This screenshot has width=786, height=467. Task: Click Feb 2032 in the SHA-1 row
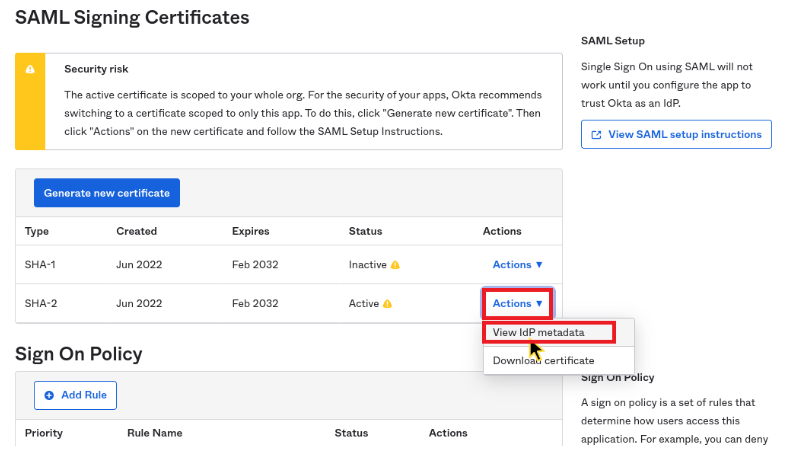255,265
